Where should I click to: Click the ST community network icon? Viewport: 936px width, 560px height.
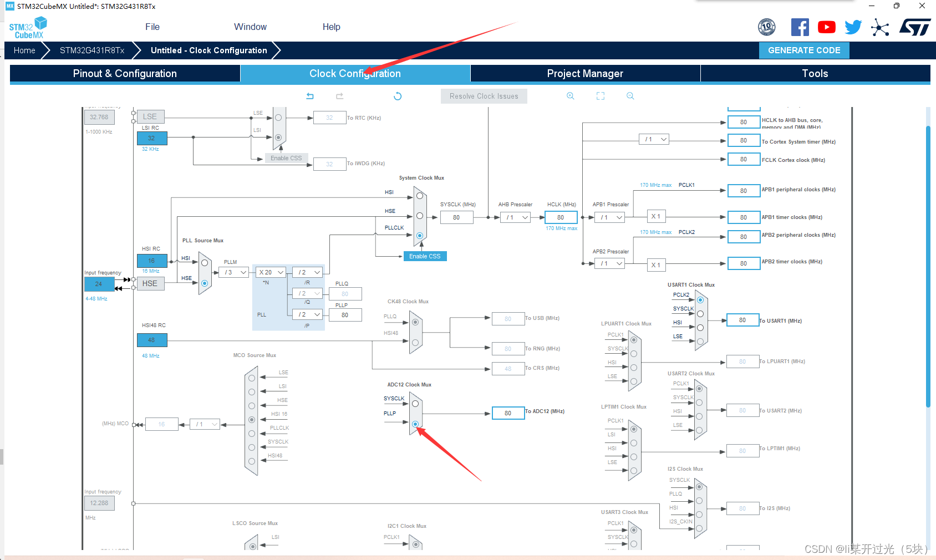click(880, 27)
